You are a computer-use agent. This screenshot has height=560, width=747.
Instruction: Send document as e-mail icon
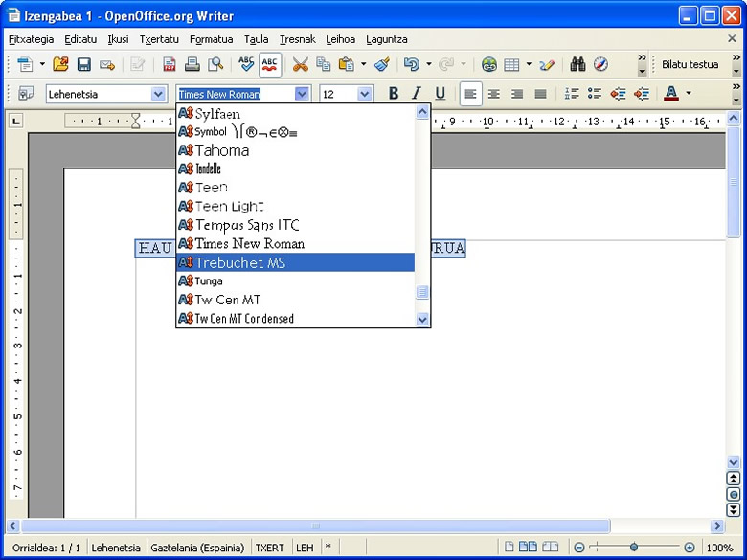coord(107,64)
